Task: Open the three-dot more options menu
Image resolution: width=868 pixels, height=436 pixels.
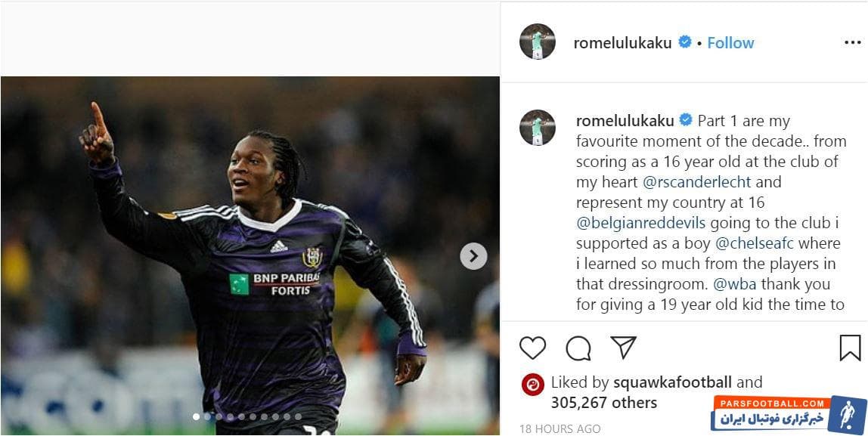Action: [x=853, y=42]
